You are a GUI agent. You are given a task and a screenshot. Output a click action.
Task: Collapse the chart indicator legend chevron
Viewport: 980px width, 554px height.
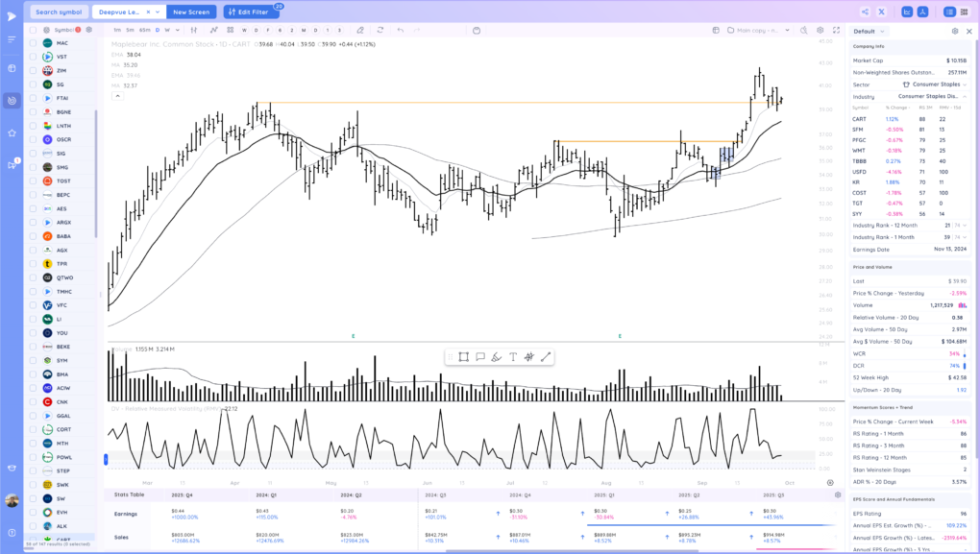click(116, 95)
